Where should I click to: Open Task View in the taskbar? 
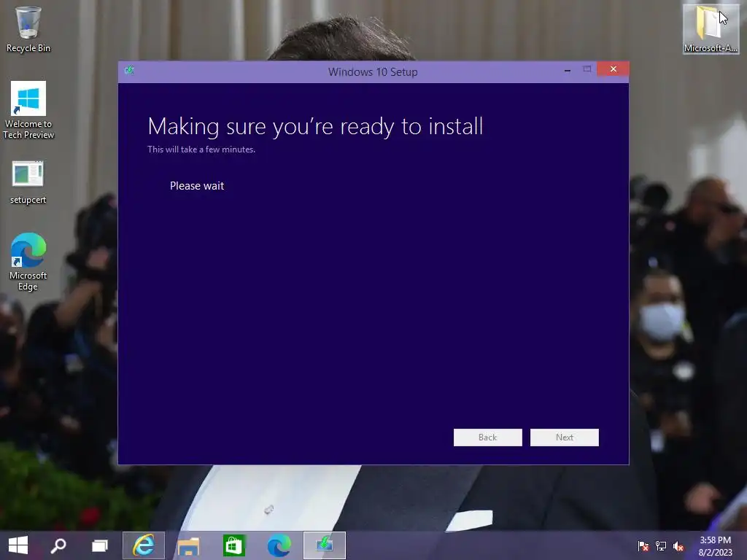coord(99,545)
